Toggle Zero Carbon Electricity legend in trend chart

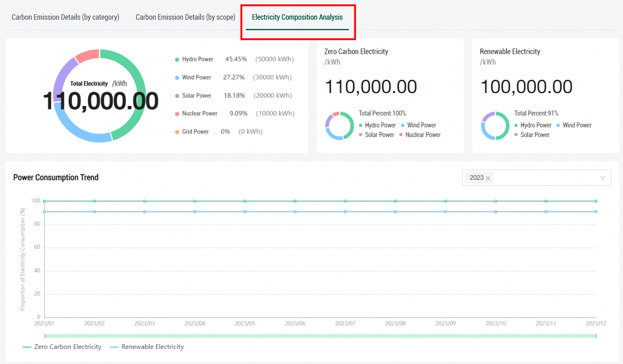tap(62, 347)
